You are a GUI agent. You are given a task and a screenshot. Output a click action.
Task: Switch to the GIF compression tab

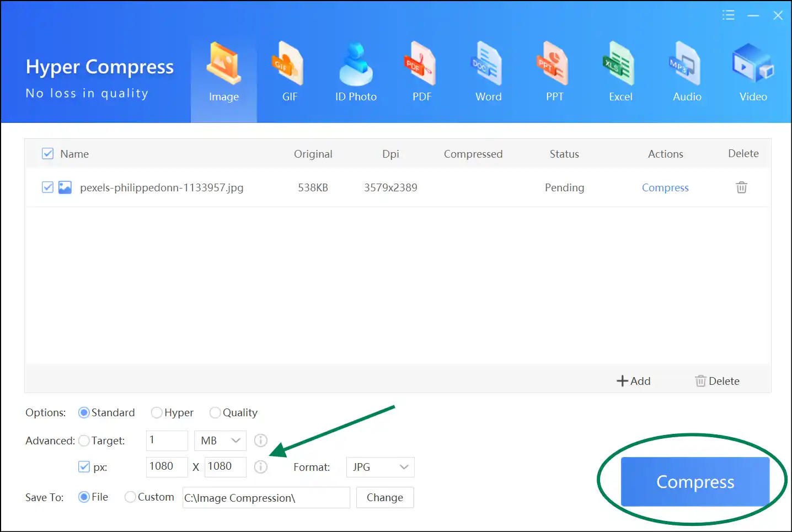tap(290, 73)
